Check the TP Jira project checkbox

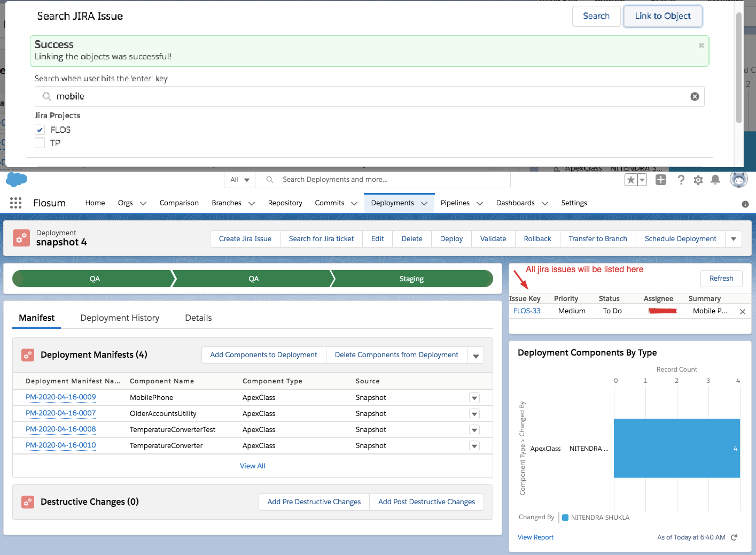[x=40, y=143]
